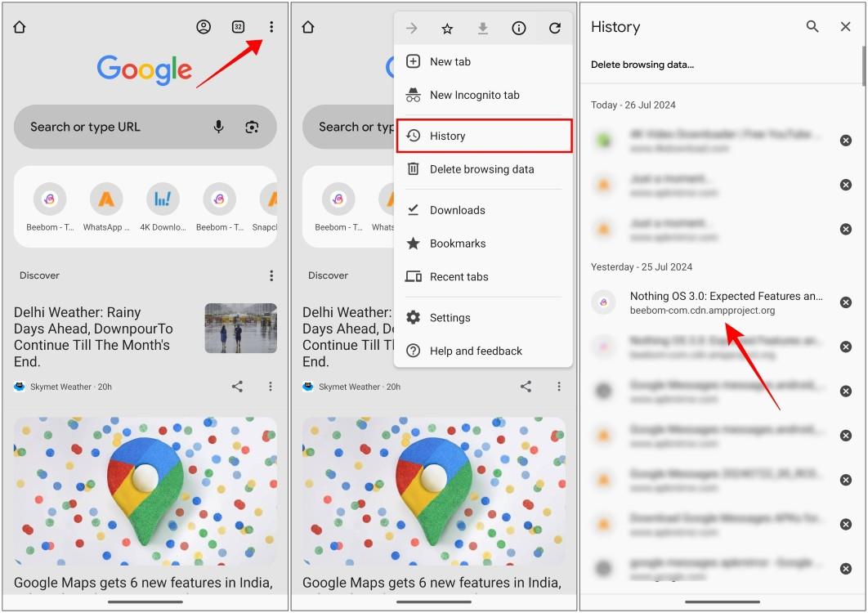Select the menu's 'Delete browsing data' entry with trash icon
Image resolution: width=868 pixels, height=613 pixels.
pos(483,169)
